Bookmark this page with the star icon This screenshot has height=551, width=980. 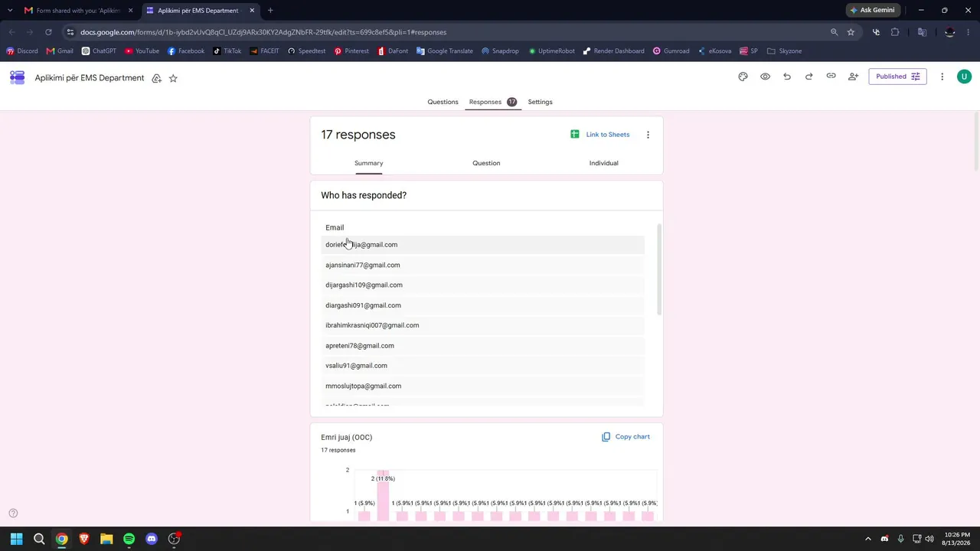coord(851,32)
